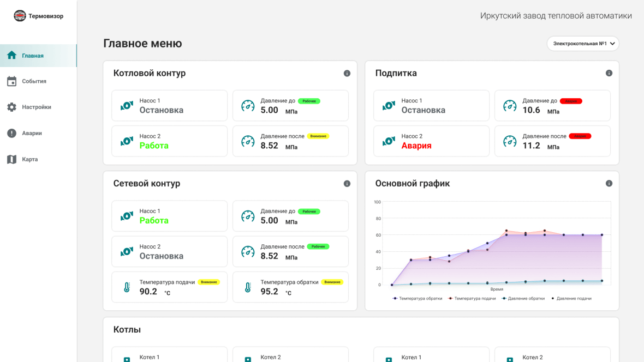Viewport: 644px width, 362px height.
Task: Click the Настройки gear icon
Action: point(11,107)
